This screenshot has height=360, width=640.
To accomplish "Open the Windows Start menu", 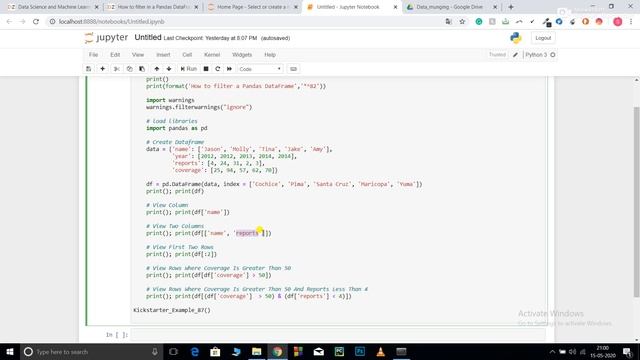I will [x=9, y=351].
